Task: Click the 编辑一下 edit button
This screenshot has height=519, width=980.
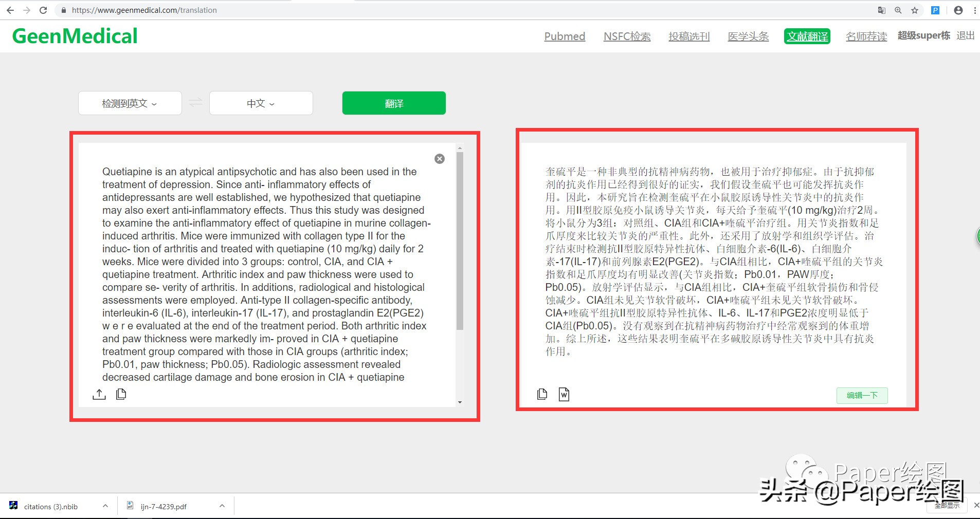Action: coord(862,396)
